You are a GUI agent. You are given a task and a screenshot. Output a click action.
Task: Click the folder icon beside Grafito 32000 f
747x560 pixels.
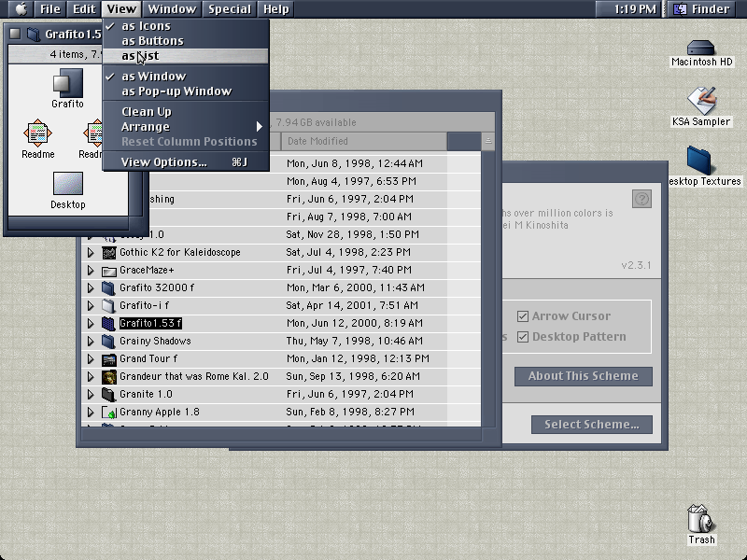click(109, 288)
